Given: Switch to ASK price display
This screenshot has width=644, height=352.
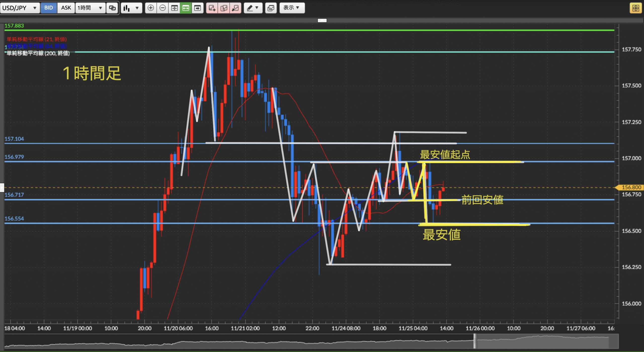Looking at the screenshot, I should pos(66,8).
